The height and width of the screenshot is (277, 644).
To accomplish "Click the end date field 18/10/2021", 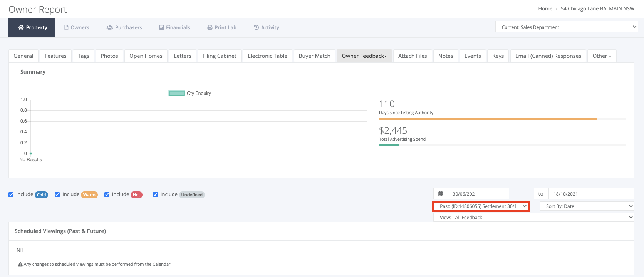I will tap(591, 194).
